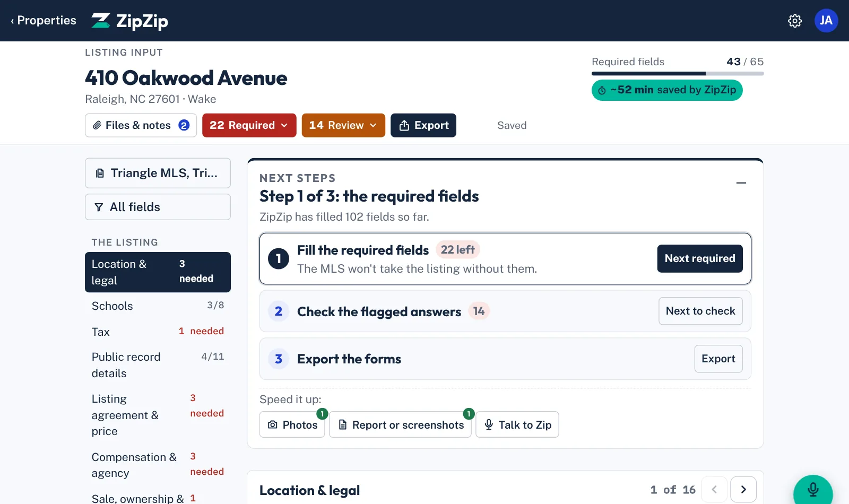Open Compensation & agency section
Viewport: 849px width, 504px height.
coord(158,465)
